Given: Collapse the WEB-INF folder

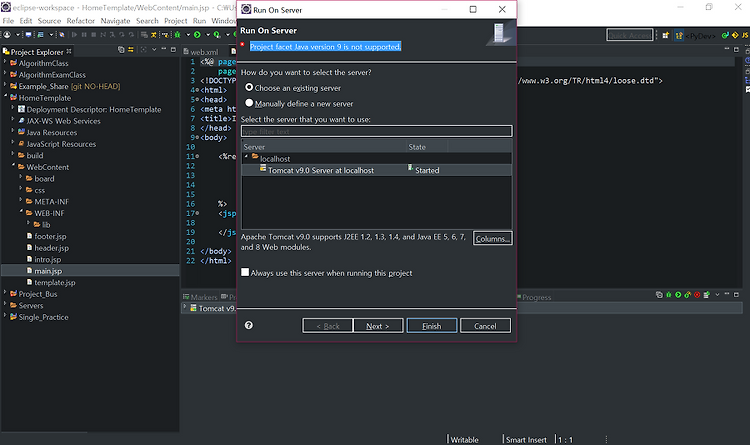Looking at the screenshot, I should click(x=21, y=211).
